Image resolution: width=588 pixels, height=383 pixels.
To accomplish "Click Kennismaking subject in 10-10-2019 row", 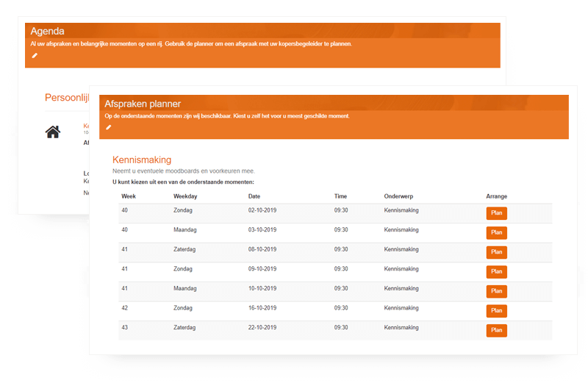I will tap(401, 288).
